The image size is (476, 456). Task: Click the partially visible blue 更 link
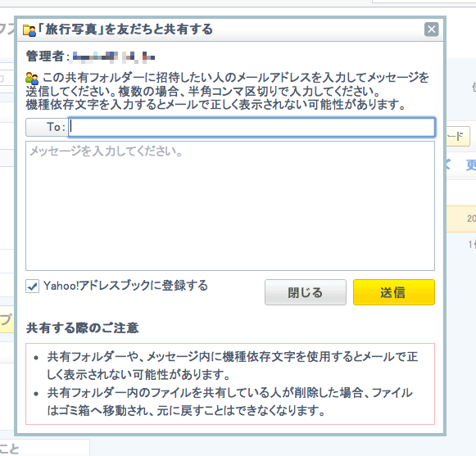click(x=471, y=165)
